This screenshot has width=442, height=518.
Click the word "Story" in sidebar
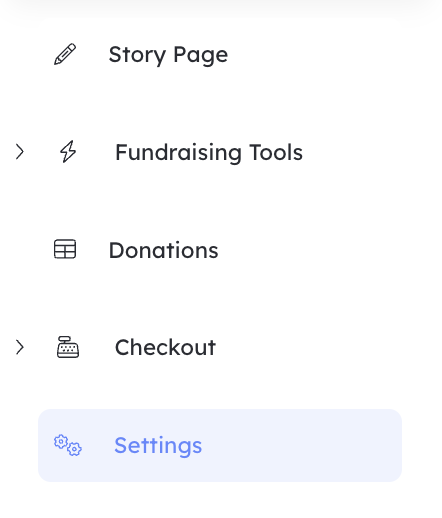(x=137, y=55)
